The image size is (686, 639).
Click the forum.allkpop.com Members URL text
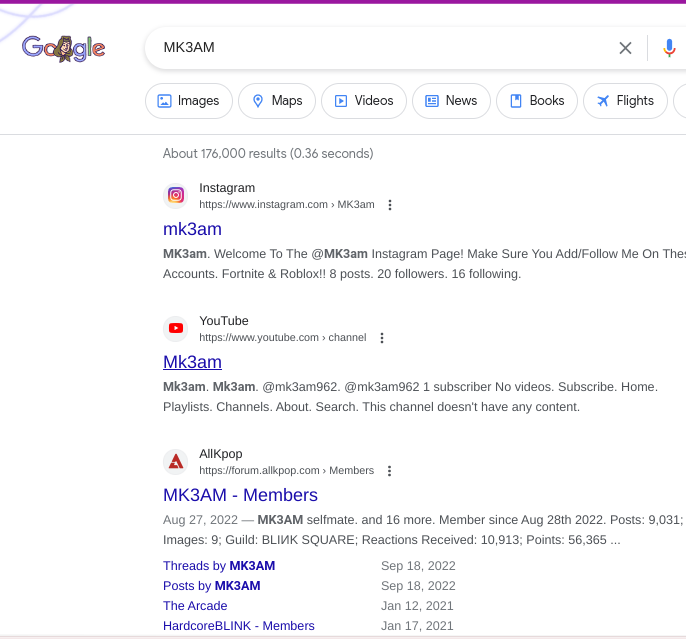[287, 471]
